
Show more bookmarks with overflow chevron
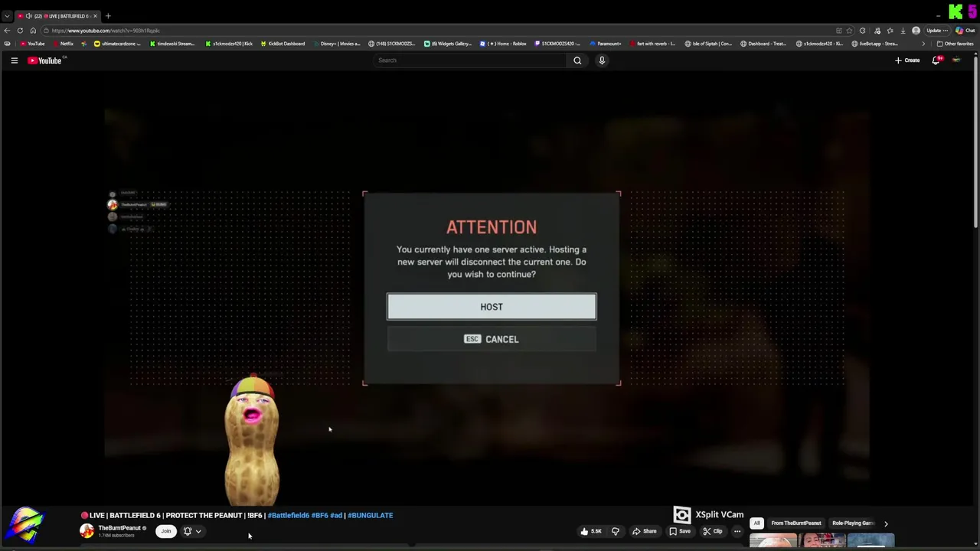coord(923,44)
